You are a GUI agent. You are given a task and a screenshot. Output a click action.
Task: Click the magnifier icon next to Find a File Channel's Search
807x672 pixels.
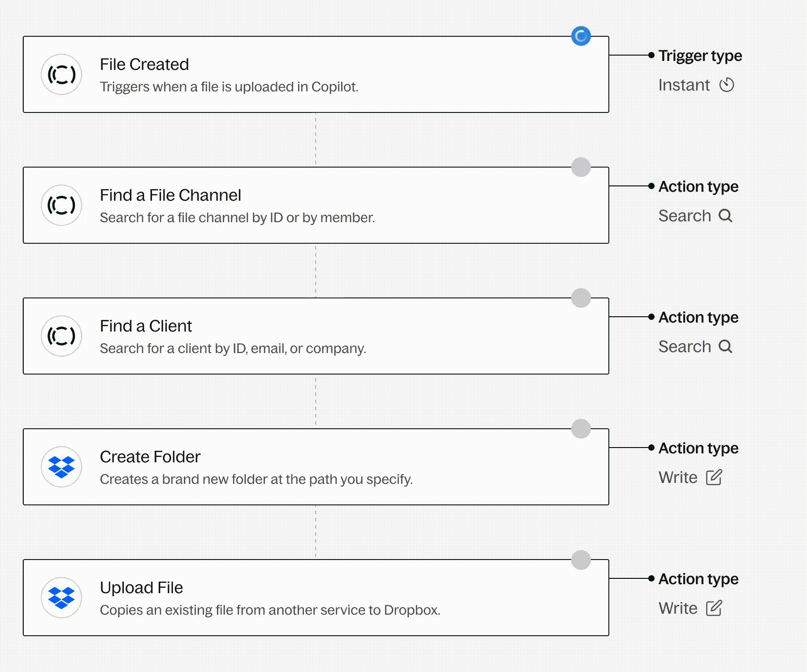tap(725, 215)
